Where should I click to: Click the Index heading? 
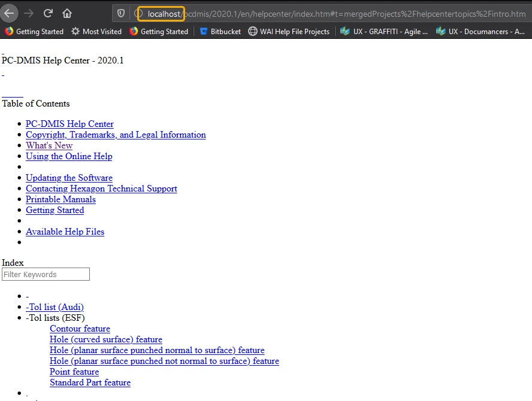(x=13, y=263)
